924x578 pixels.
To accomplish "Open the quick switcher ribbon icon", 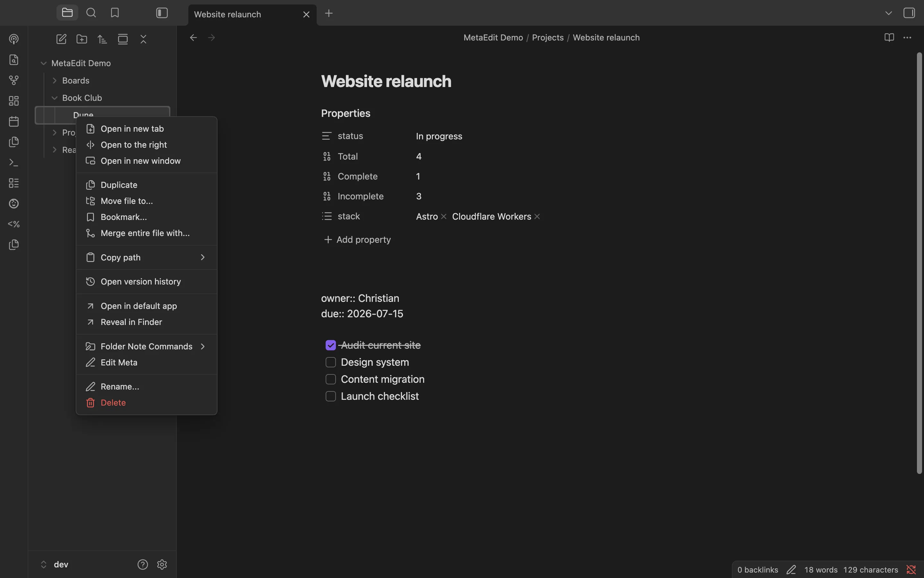I will coord(14,60).
